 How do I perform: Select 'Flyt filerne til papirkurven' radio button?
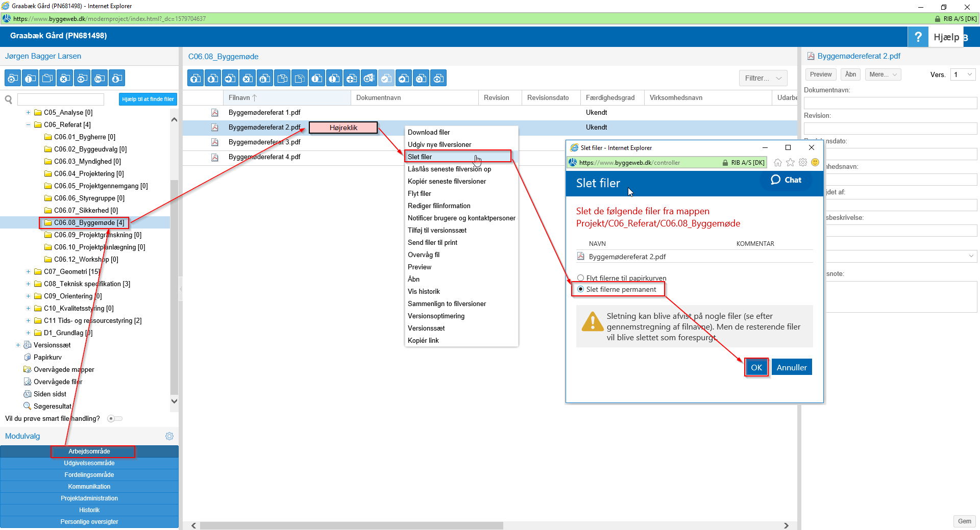(x=580, y=278)
